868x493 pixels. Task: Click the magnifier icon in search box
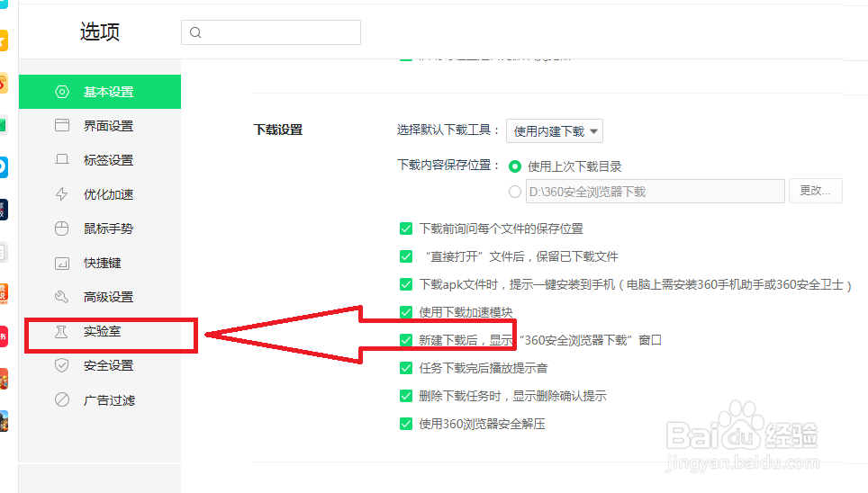click(x=195, y=32)
